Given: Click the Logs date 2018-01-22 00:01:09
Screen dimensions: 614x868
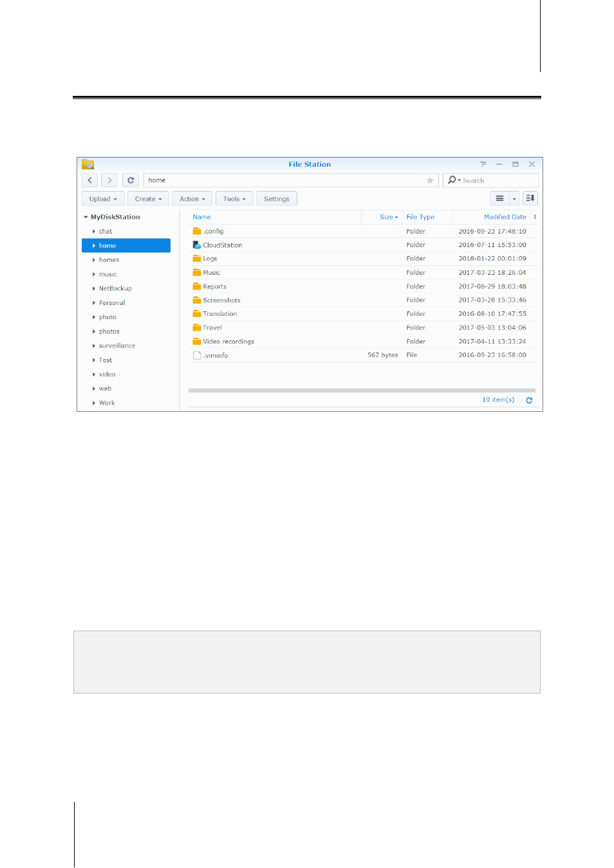Looking at the screenshot, I should [492, 259].
